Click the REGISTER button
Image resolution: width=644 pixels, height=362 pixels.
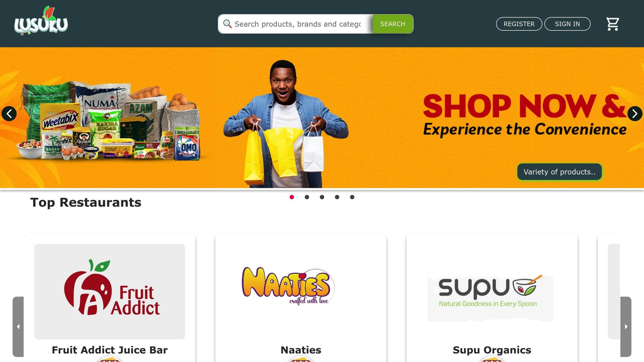[519, 24]
